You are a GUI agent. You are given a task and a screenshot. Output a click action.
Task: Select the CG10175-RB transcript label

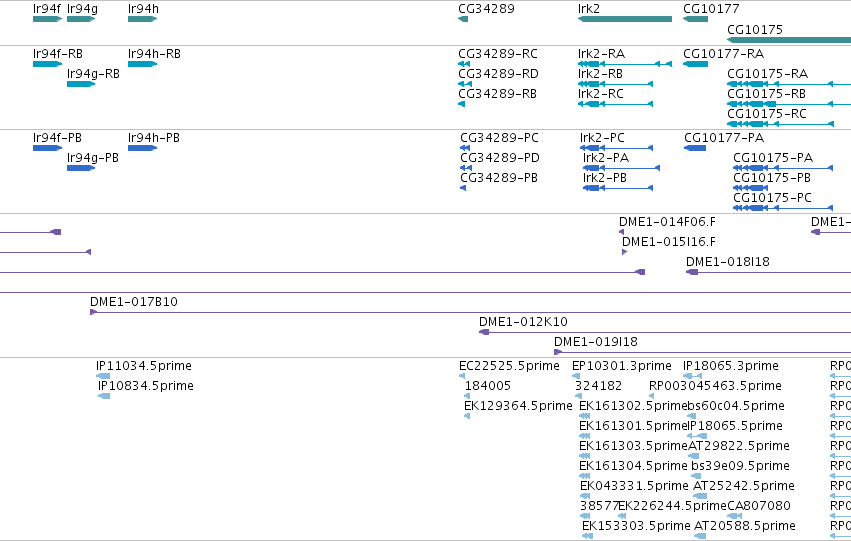pyautogui.click(x=766, y=94)
